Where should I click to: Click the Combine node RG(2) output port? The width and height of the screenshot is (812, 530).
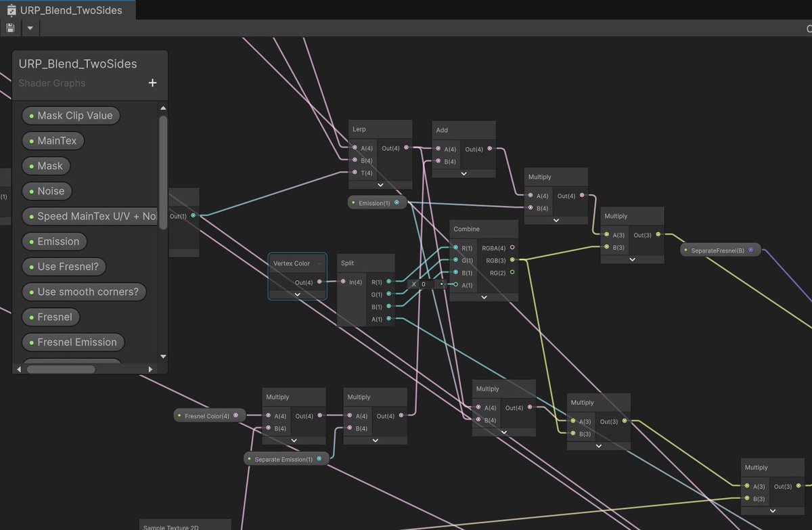tap(512, 272)
